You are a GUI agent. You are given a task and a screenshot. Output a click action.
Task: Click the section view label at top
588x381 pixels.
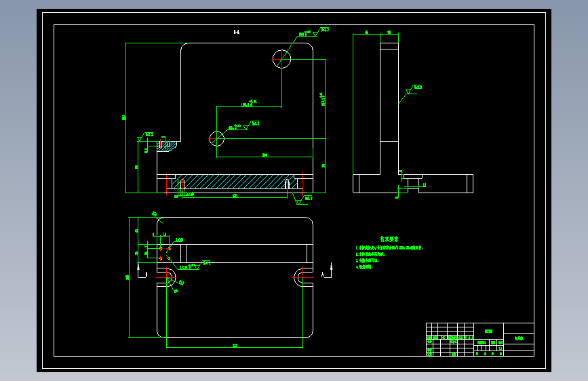(x=236, y=32)
